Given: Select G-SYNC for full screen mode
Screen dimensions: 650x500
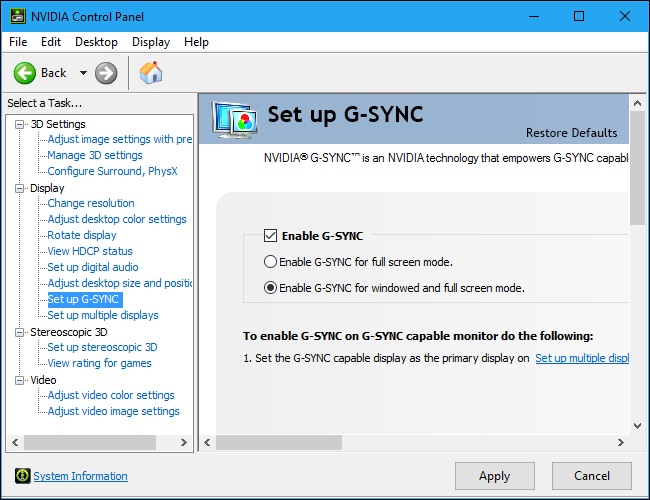Looking at the screenshot, I should [270, 262].
